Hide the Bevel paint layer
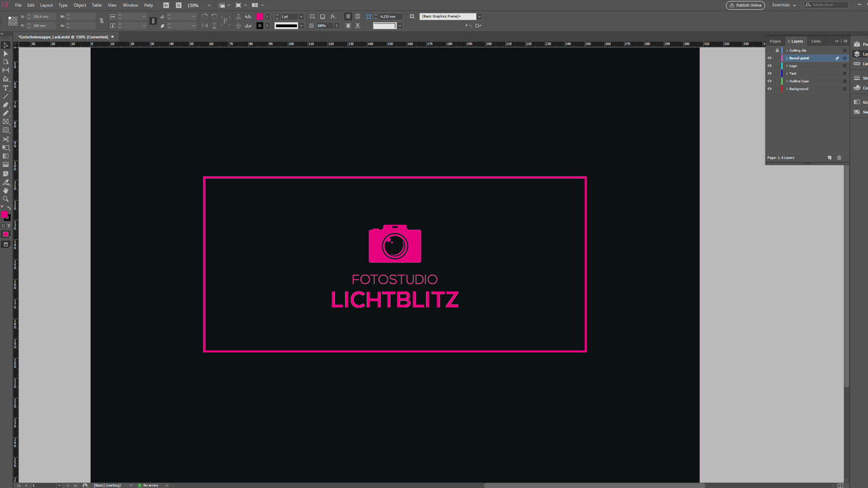Image resolution: width=868 pixels, height=488 pixels. coord(769,58)
